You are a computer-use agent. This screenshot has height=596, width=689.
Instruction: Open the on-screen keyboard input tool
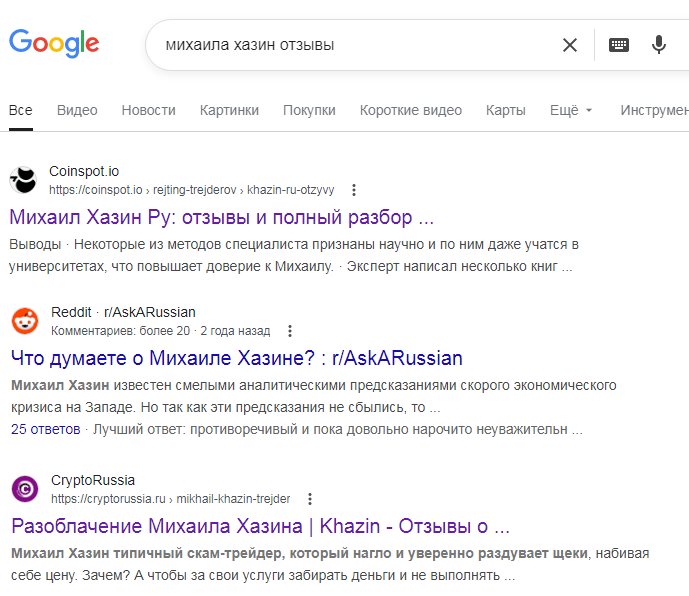(619, 45)
